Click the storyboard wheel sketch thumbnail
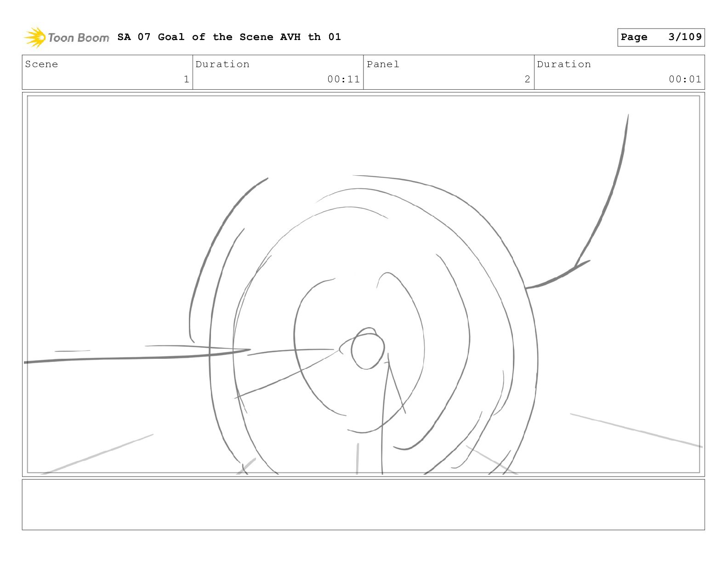The image size is (728, 563). tap(363, 284)
